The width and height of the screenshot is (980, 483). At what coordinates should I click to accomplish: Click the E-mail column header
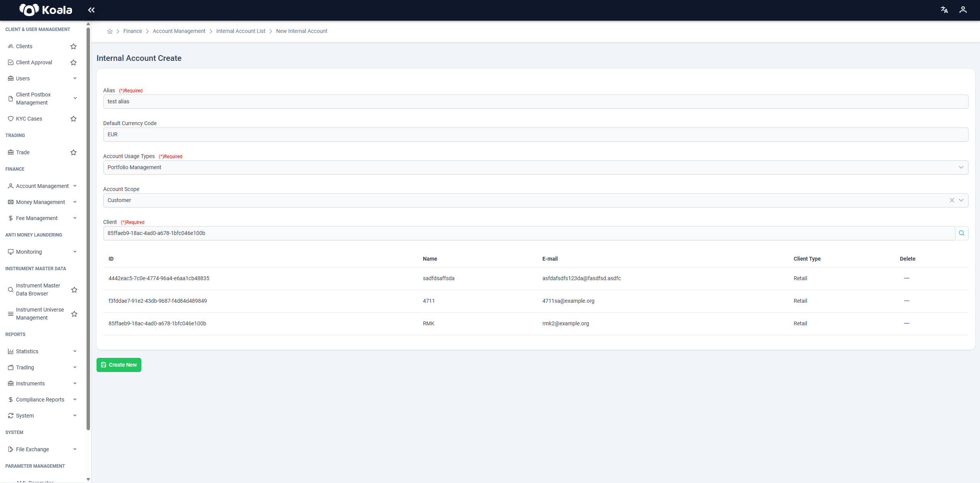click(550, 259)
